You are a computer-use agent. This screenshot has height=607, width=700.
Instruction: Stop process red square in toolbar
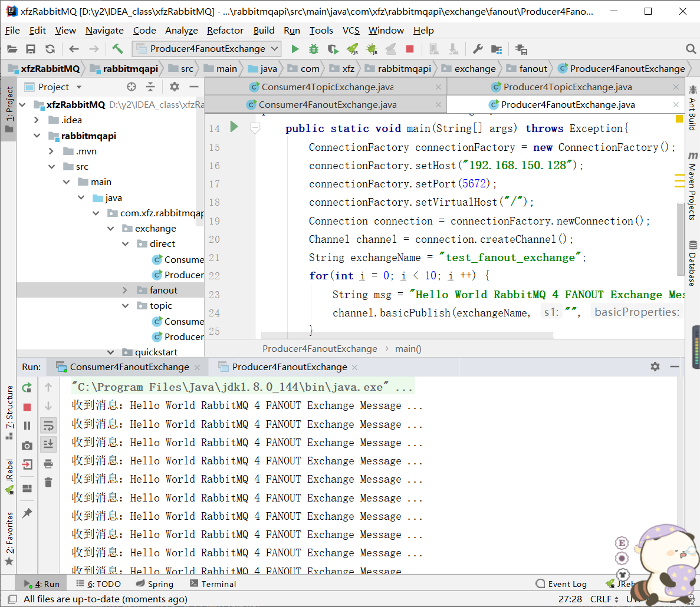click(x=410, y=48)
